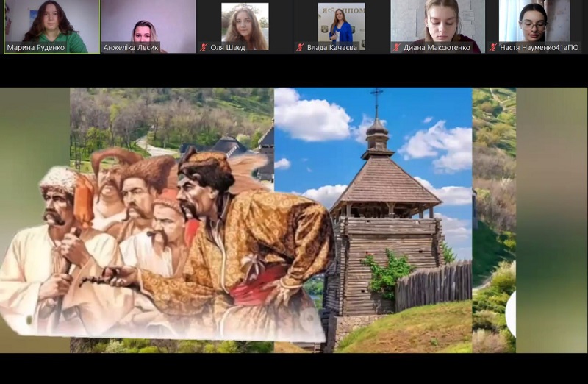The height and width of the screenshot is (384, 588).
Task: Select Оля Швед's video tile
Action: [x=245, y=26]
